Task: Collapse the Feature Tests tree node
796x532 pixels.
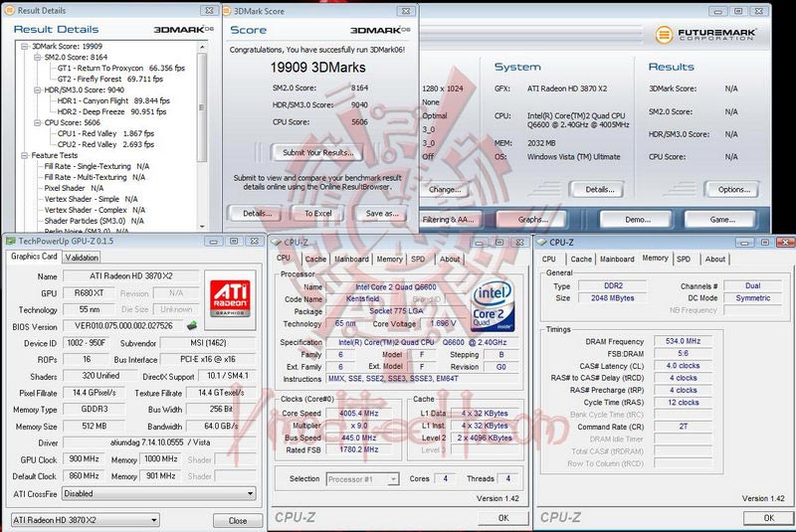Action: (24, 155)
